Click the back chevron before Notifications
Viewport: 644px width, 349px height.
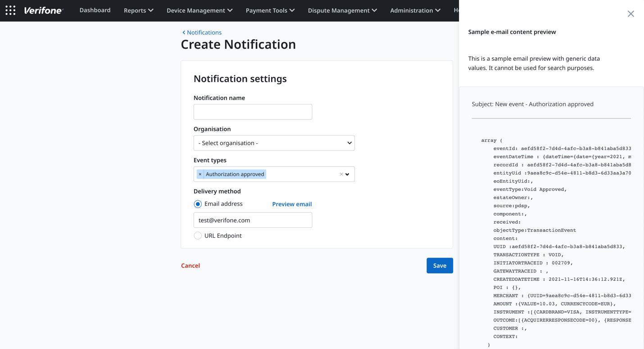[x=183, y=32]
